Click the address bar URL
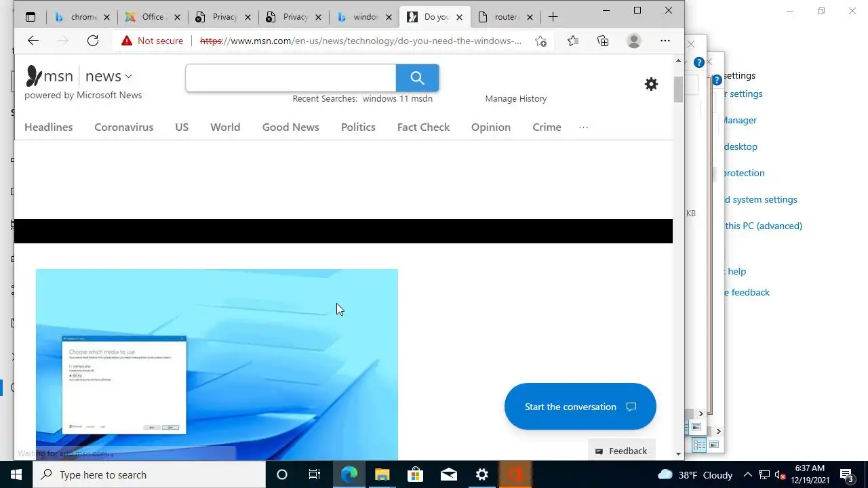 (361, 41)
